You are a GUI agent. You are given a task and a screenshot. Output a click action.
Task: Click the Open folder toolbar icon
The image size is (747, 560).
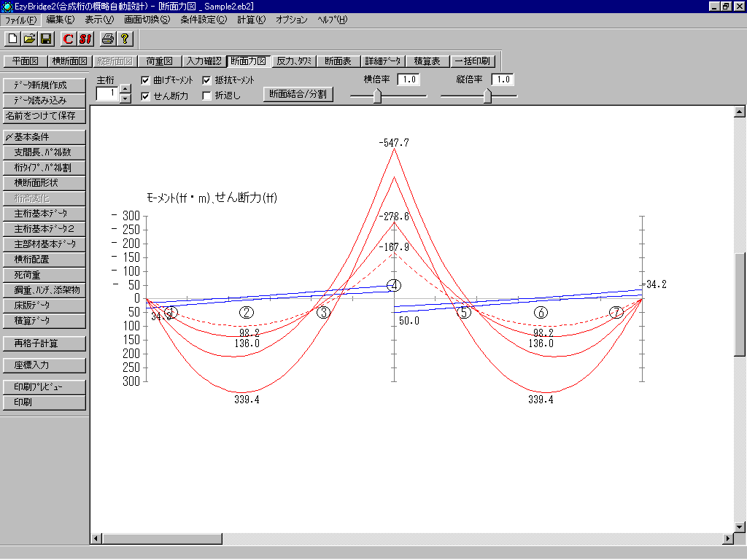[x=29, y=38]
